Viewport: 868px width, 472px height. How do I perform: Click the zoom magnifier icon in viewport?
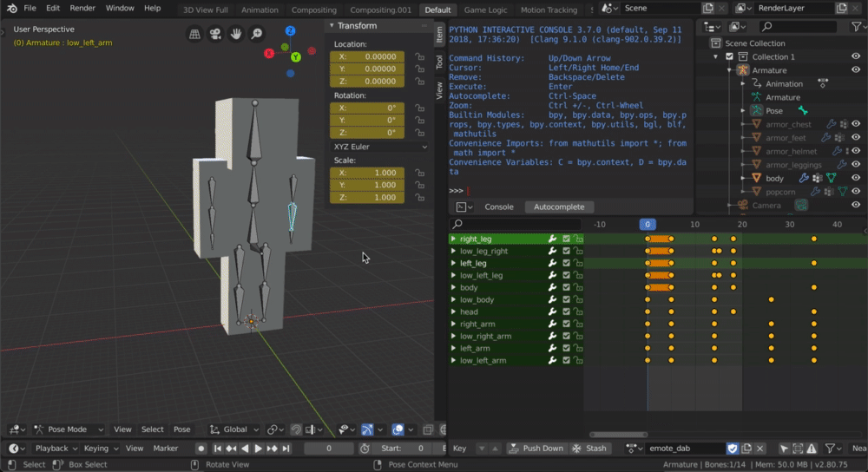click(x=257, y=35)
